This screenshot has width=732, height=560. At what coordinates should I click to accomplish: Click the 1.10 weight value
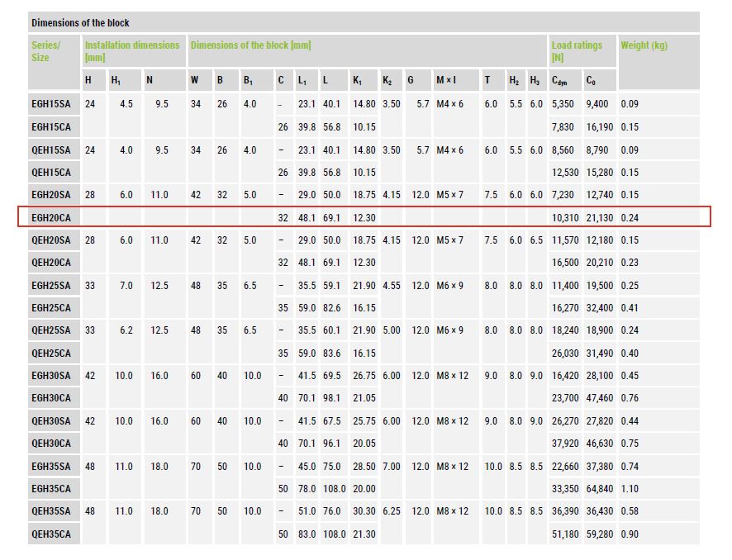point(630,489)
